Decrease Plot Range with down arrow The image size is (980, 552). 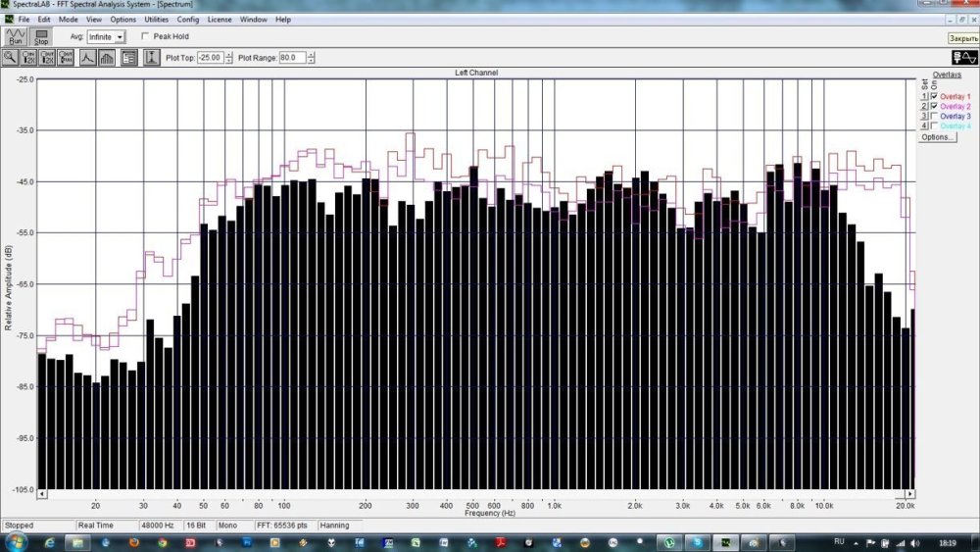(311, 61)
